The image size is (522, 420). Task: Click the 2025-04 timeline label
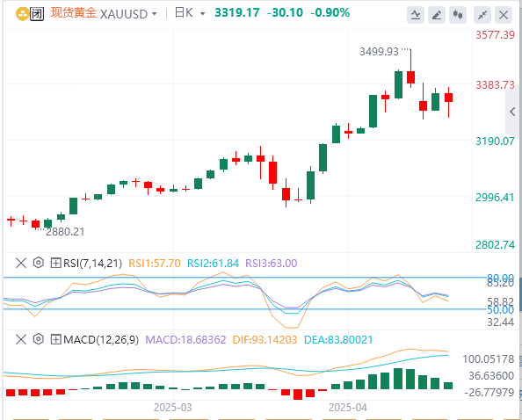(x=347, y=408)
